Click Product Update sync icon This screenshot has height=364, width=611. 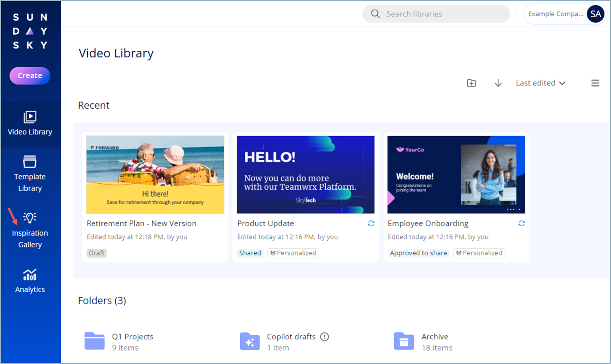coord(371,224)
